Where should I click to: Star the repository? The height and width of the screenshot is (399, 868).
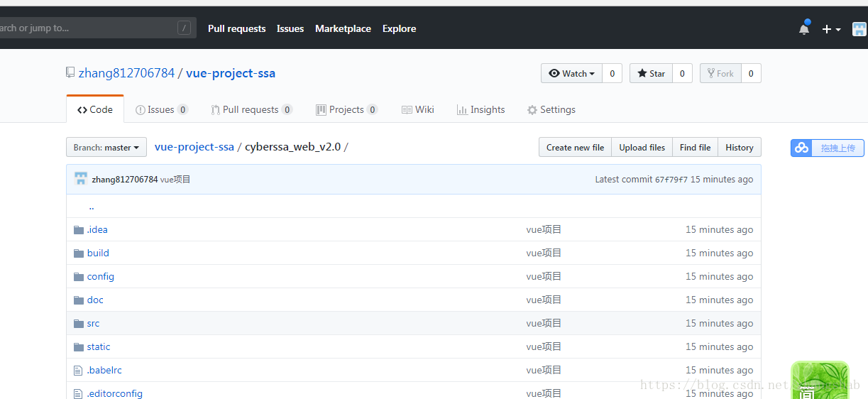click(651, 73)
